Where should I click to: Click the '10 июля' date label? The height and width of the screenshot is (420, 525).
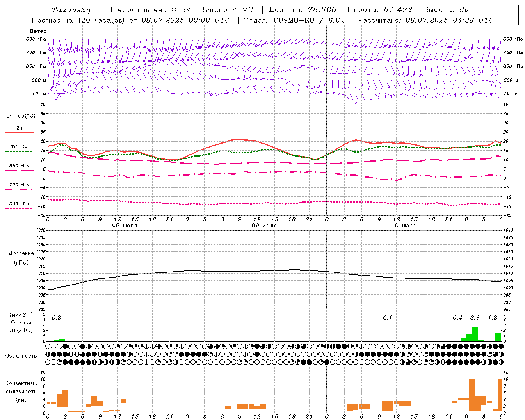click(x=403, y=226)
